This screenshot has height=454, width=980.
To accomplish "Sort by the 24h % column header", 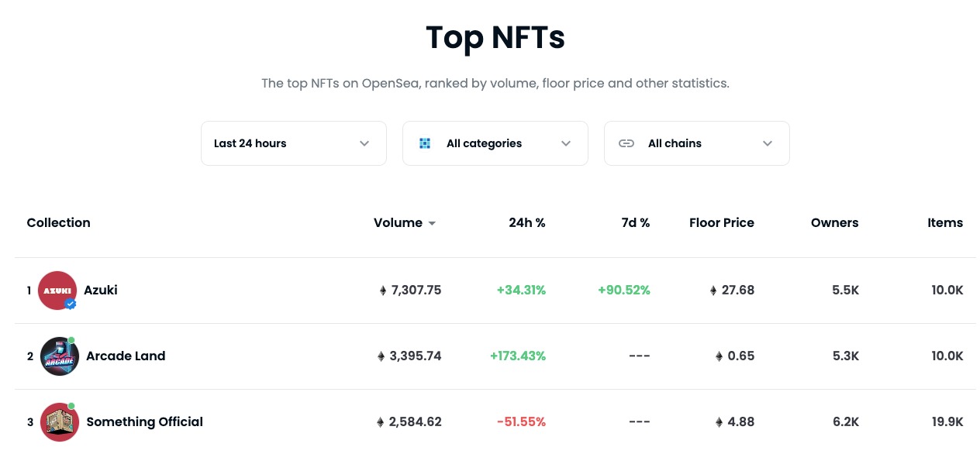I will click(526, 223).
